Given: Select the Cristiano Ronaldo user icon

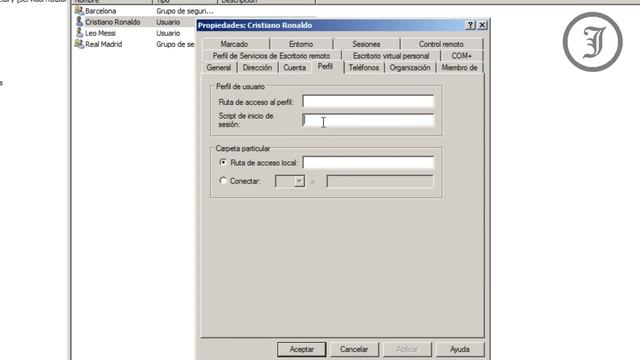Looking at the screenshot, I should click(x=79, y=22).
